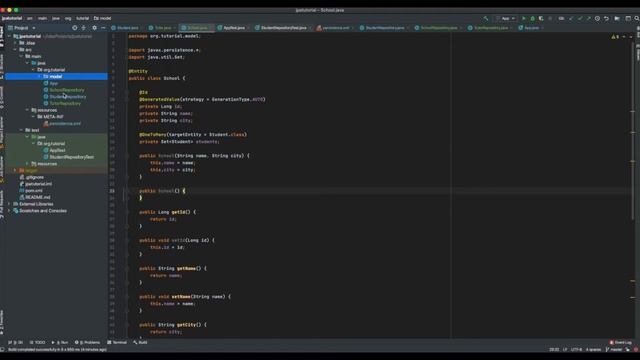
Task: Hide the Project panel with minus icon
Action: 103,28
